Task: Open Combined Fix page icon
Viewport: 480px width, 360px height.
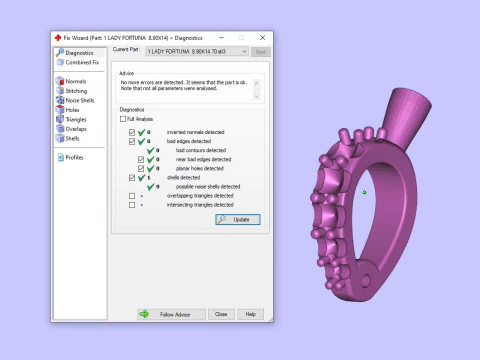Action: (60, 62)
